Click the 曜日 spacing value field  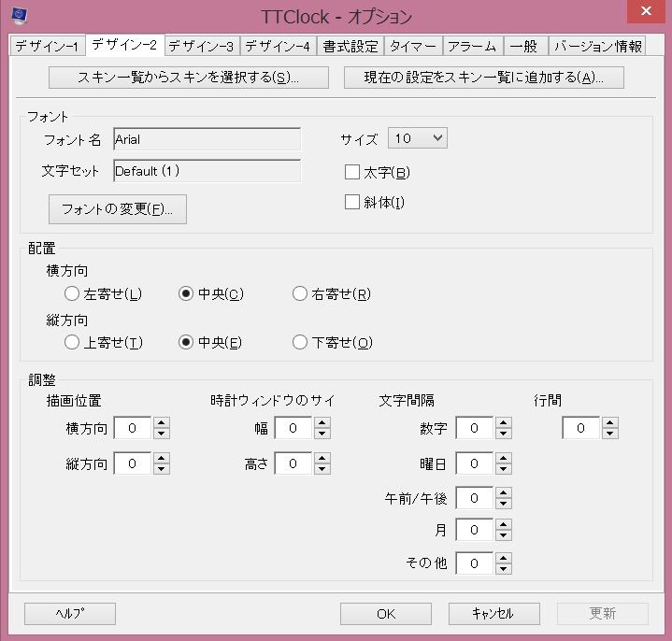pyautogui.click(x=475, y=463)
